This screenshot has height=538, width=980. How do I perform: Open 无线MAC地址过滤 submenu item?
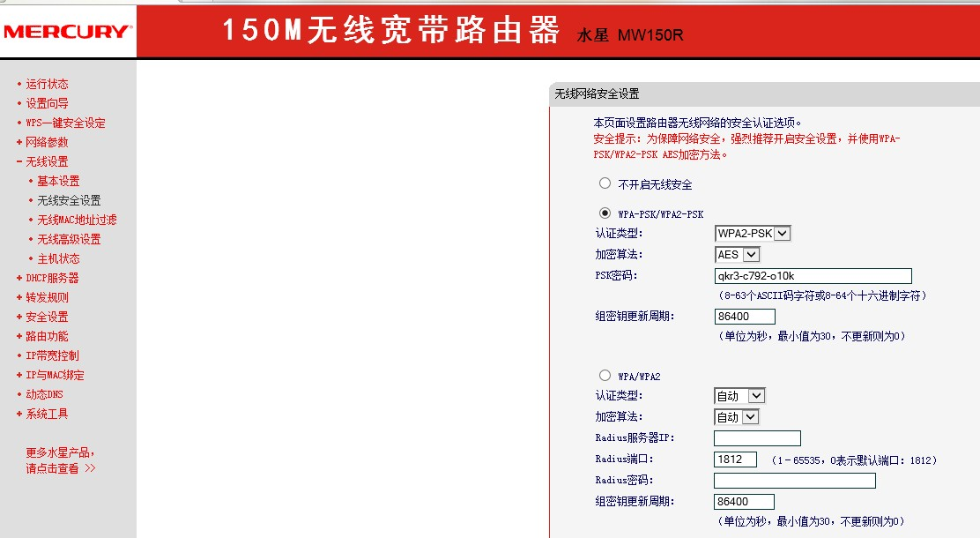click(77, 220)
